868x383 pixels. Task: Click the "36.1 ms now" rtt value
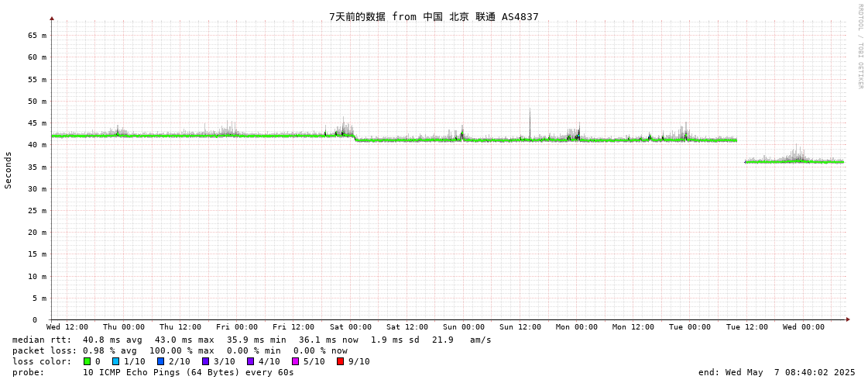pyautogui.click(x=328, y=340)
